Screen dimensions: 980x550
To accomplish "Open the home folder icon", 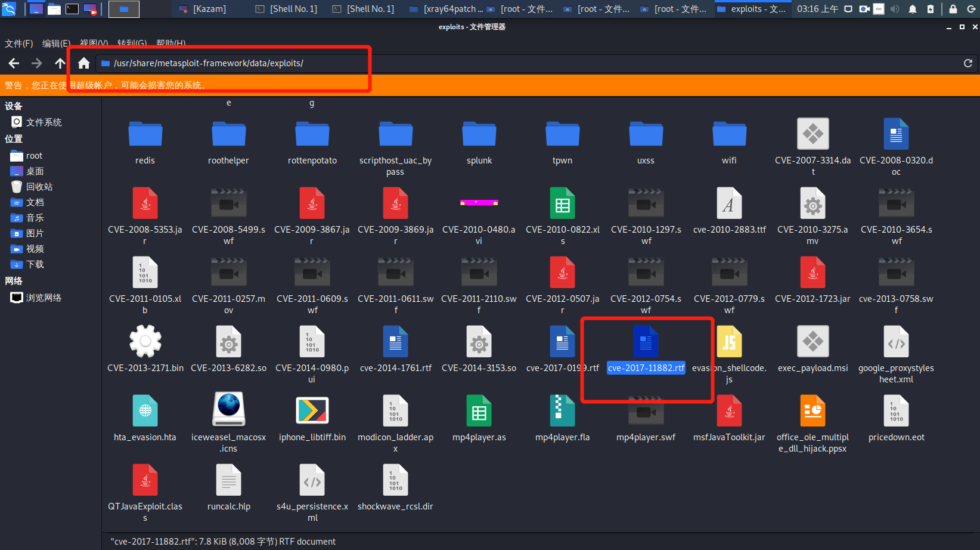I will [83, 63].
